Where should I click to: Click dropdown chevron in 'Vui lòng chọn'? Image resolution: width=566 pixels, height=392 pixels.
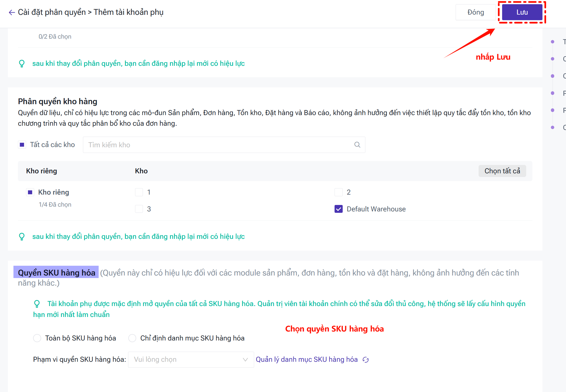click(245, 360)
